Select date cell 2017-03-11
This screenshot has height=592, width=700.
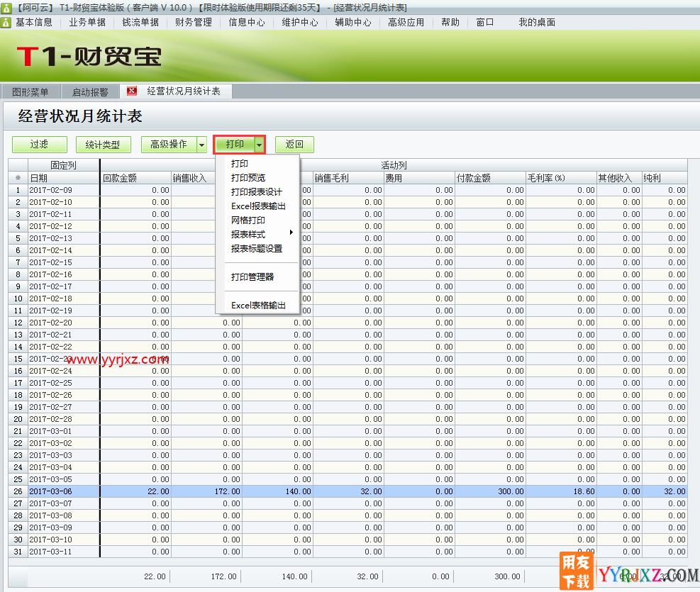tap(63, 552)
